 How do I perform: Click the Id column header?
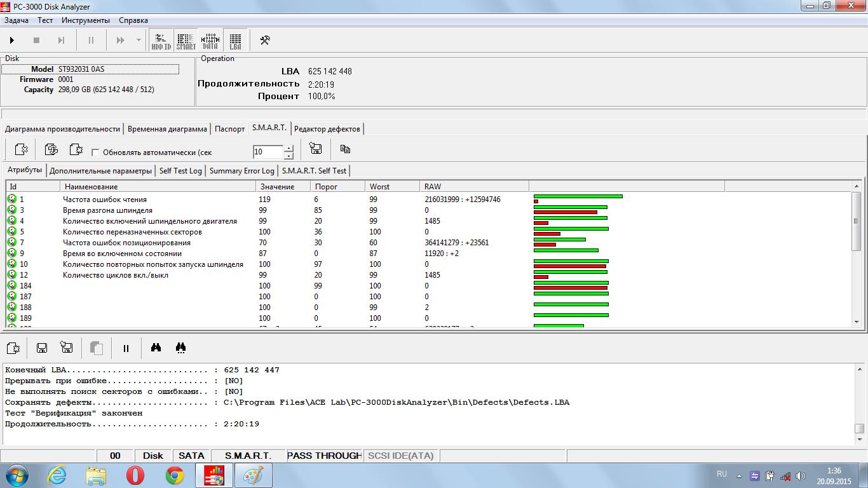(33, 186)
